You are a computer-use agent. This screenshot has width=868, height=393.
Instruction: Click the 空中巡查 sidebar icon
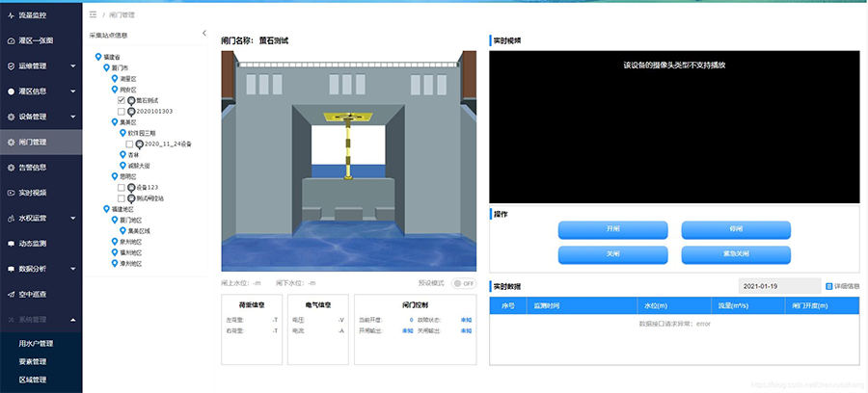point(11,294)
